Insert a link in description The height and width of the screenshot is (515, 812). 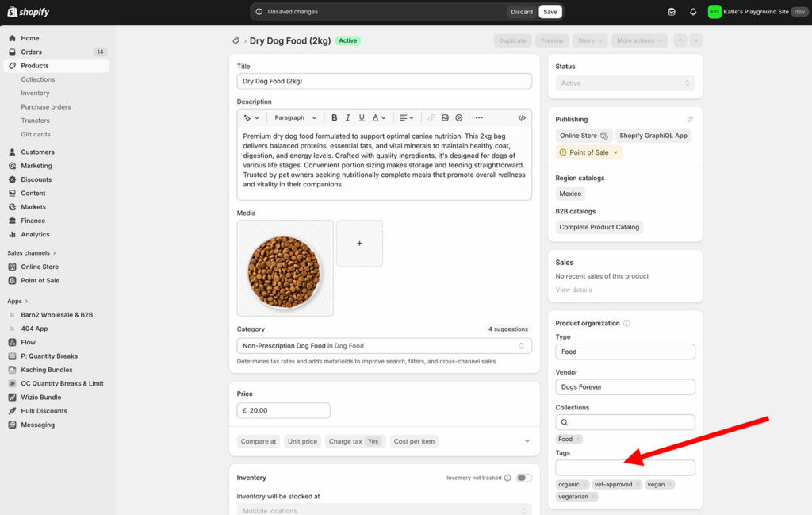pos(431,117)
